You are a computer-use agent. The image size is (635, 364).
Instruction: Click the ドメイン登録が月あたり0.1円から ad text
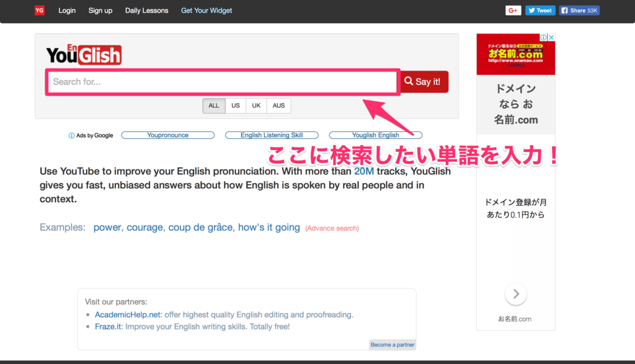pos(515,208)
